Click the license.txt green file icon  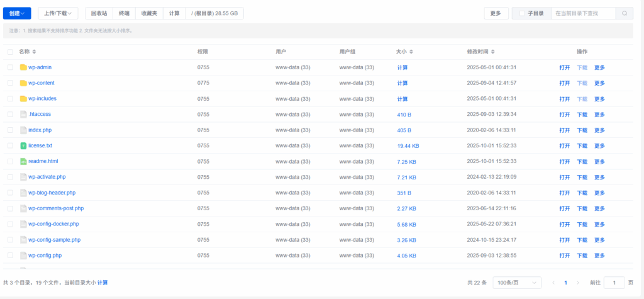coord(23,145)
